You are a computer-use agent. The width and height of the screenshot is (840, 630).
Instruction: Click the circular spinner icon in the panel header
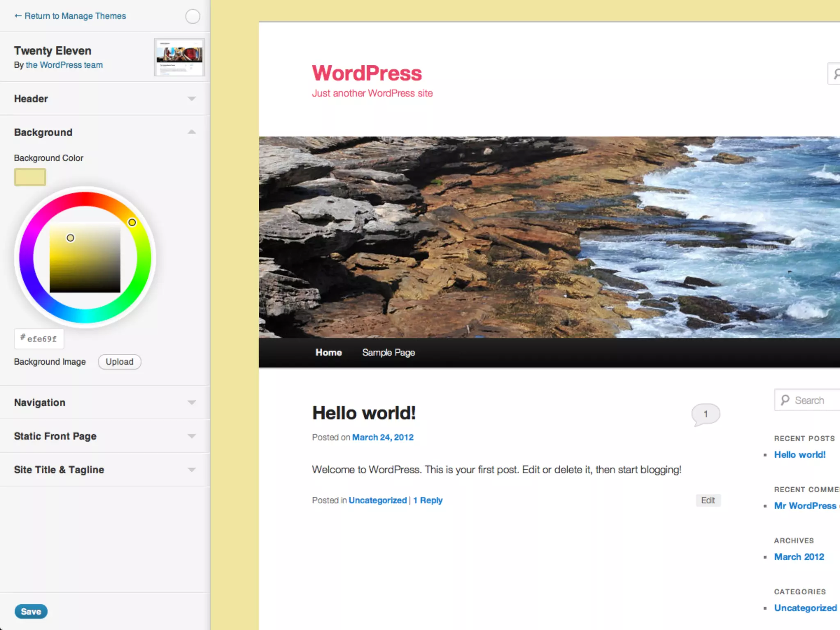[192, 16]
